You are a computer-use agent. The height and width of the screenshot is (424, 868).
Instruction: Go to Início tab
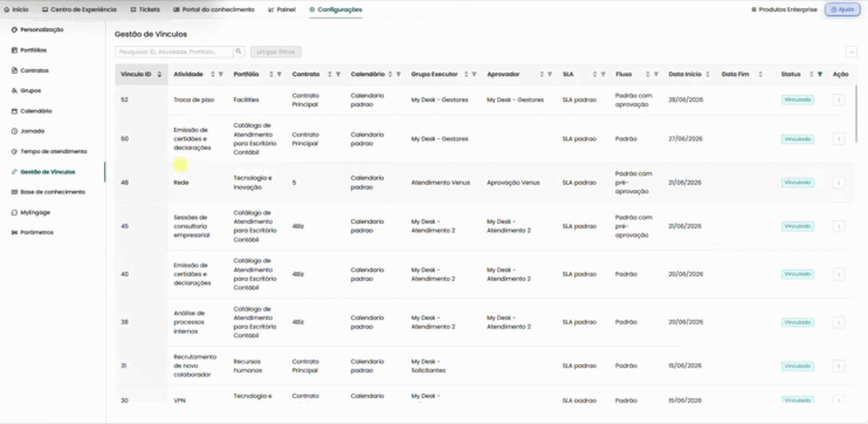16,10
